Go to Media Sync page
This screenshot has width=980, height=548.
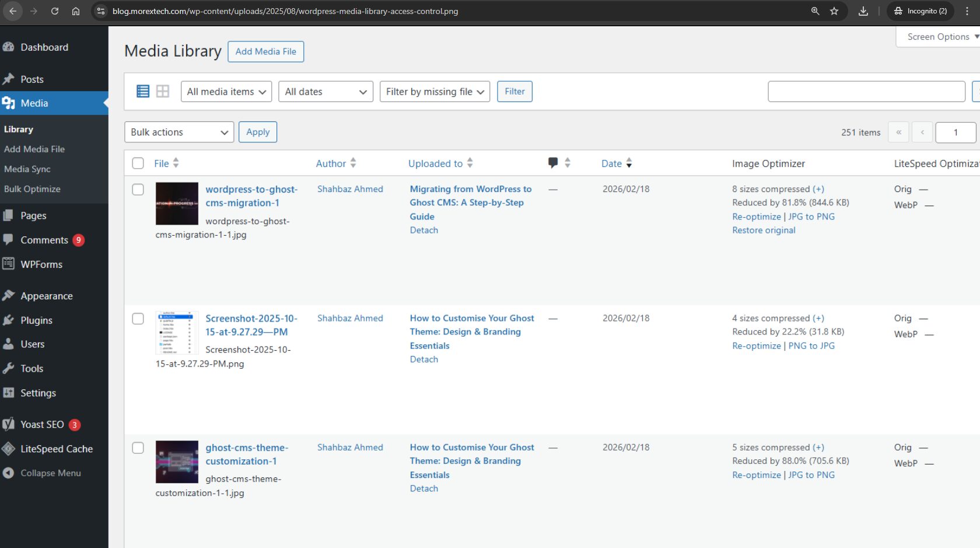tap(27, 169)
